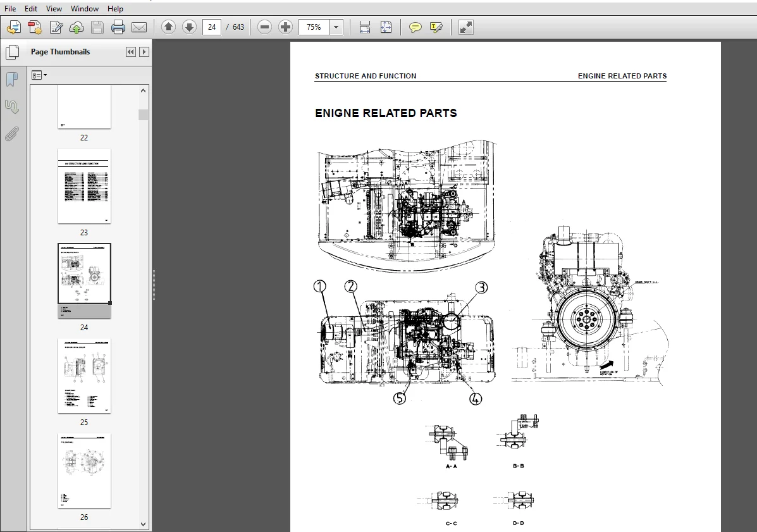
Task: Select the page 23 thumbnail
Action: tap(84, 187)
